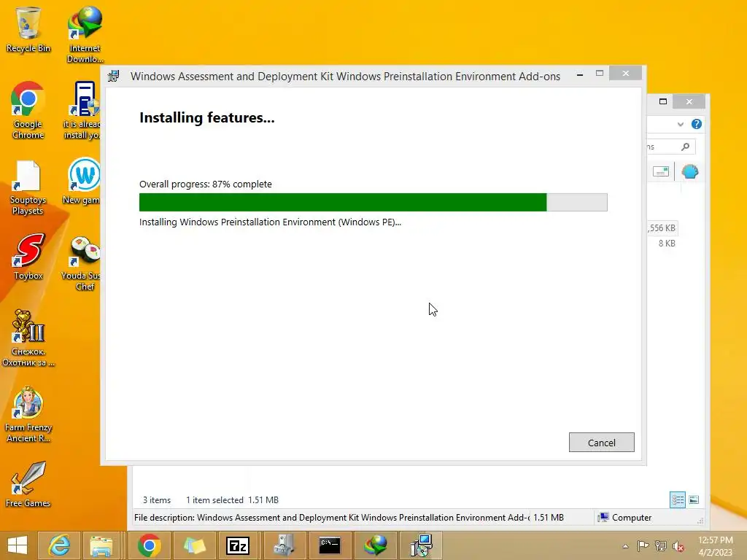747x560 pixels.
Task: Open the gray tools taskbar icon
Action: [x=284, y=545]
